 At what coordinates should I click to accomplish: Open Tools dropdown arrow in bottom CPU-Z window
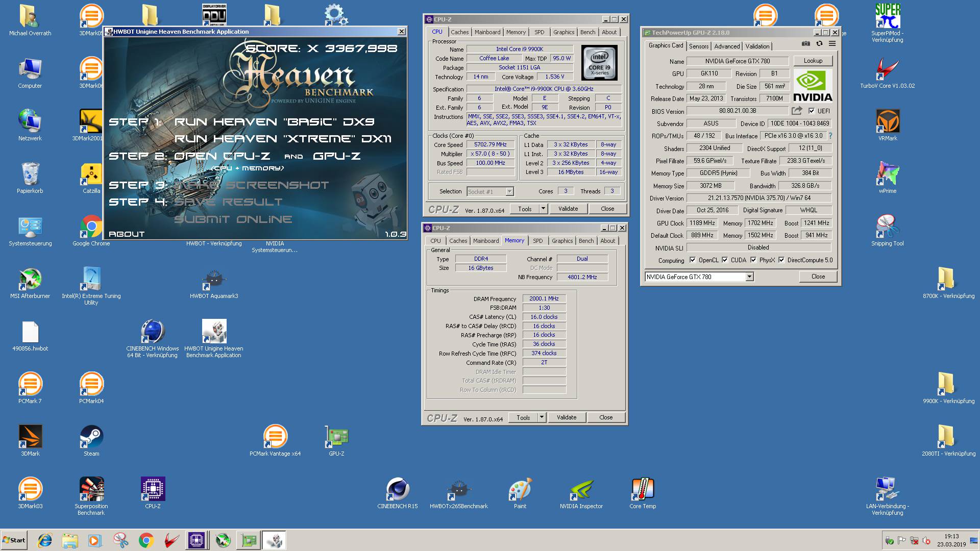(x=542, y=417)
